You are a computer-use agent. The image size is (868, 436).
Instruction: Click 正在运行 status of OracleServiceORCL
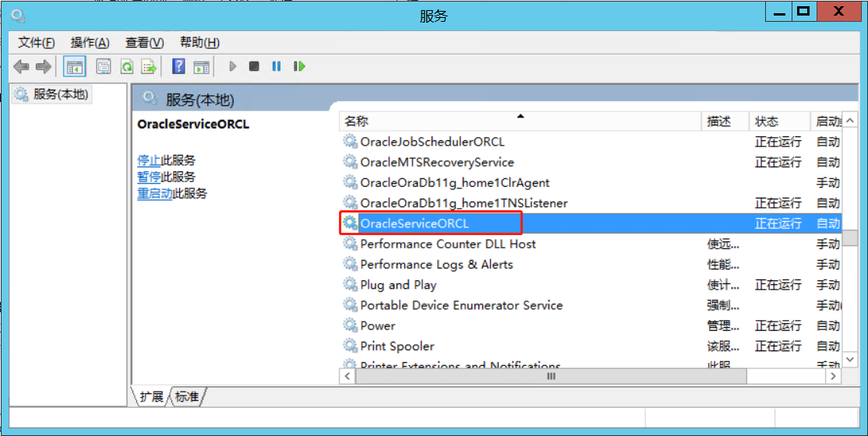coord(778,223)
